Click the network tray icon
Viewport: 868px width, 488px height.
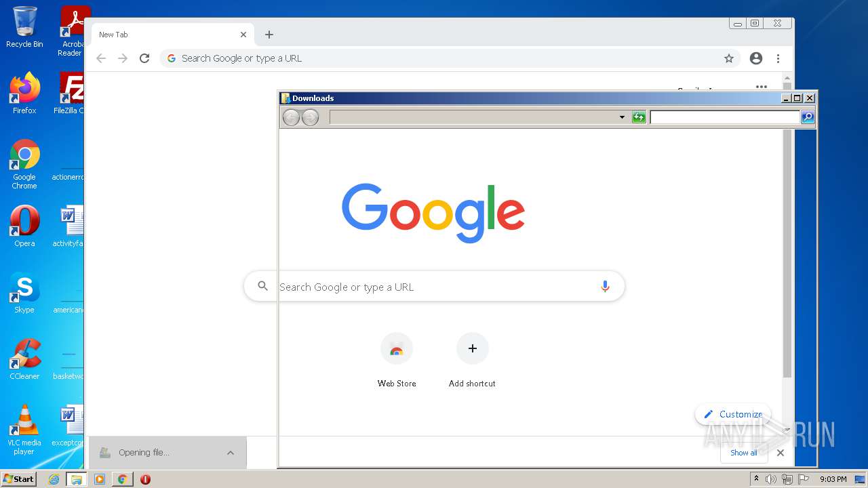[x=787, y=479]
